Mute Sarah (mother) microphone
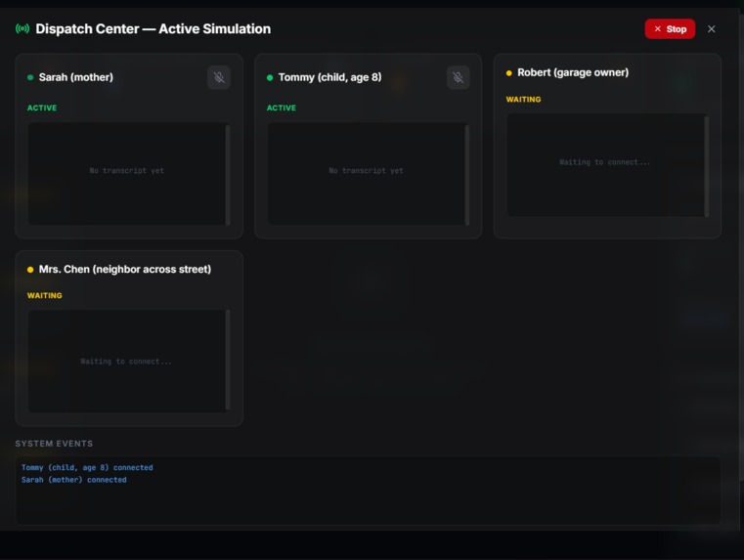This screenshot has width=744, height=560. pos(219,77)
